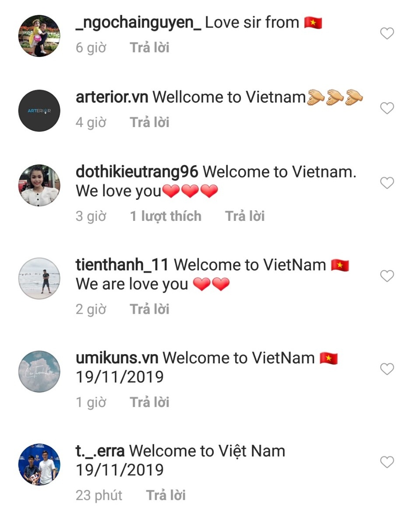Like dothikieutrang96's comment using the heart
420x507 pixels.
pos(387,183)
